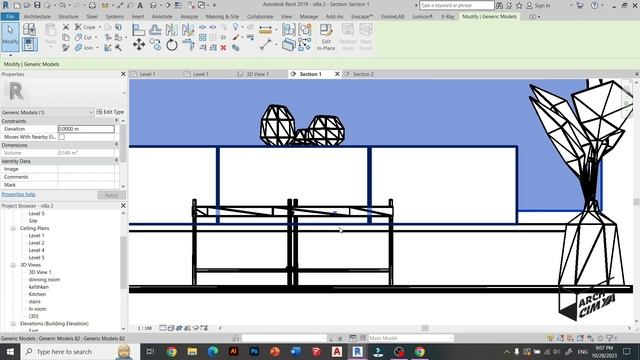Open AutoCAD from the taskbar
Image resolution: width=640 pixels, height=360 pixels.
[337, 351]
